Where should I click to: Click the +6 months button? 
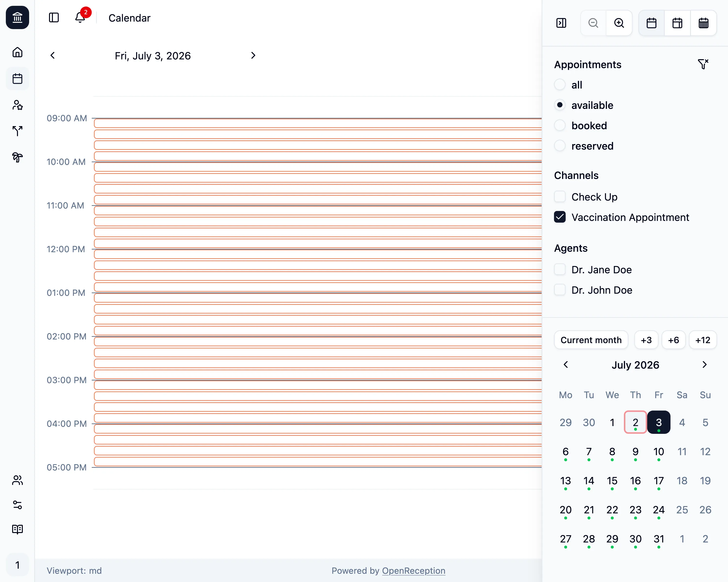pos(673,340)
